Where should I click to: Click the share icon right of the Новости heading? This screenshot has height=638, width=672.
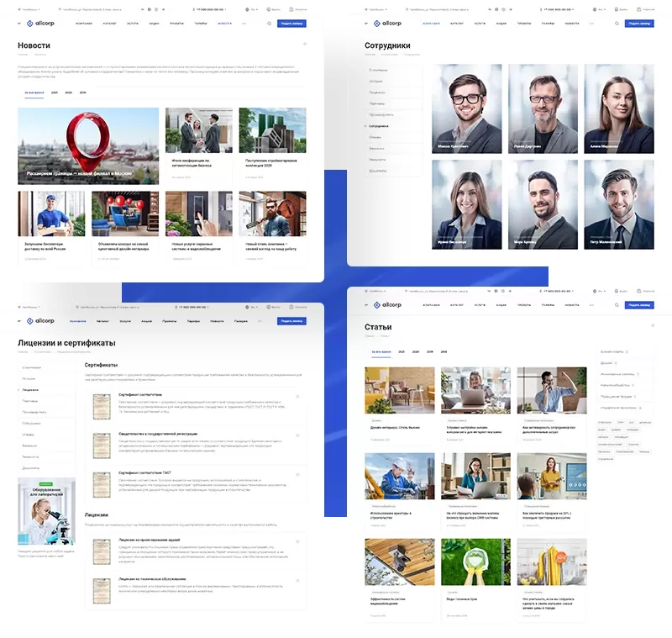[304, 44]
